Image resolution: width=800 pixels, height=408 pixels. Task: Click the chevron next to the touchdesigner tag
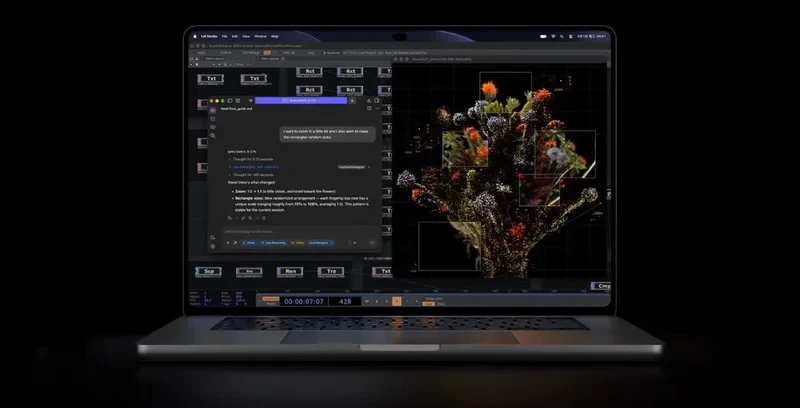point(369,167)
